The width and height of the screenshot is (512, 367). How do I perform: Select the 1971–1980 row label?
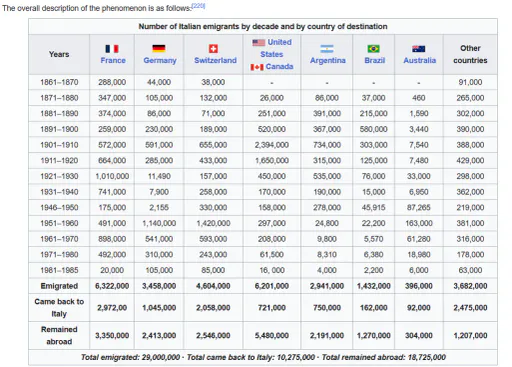pyautogui.click(x=59, y=254)
